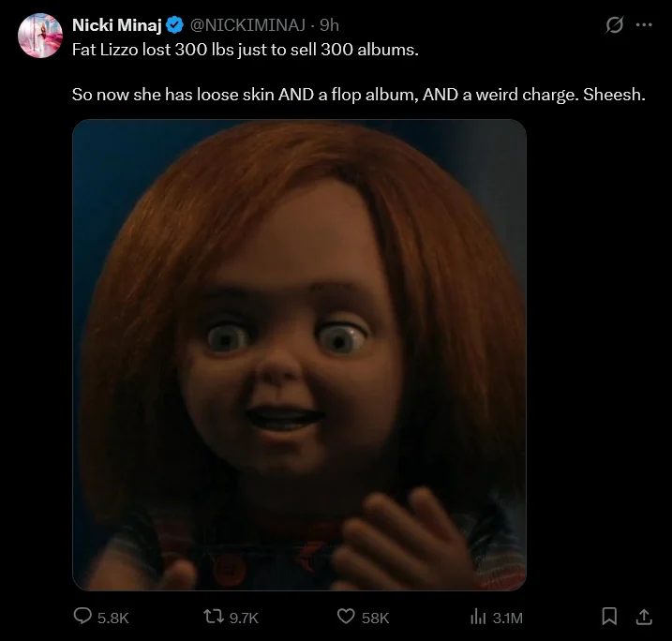The height and width of the screenshot is (641, 672).
Task: Click the views bar chart icon
Action: point(476,617)
